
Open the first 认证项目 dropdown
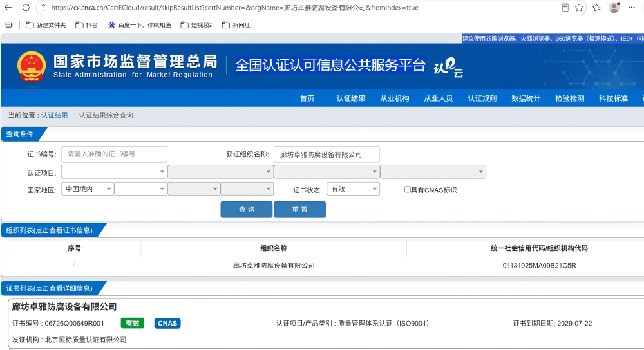(114, 172)
